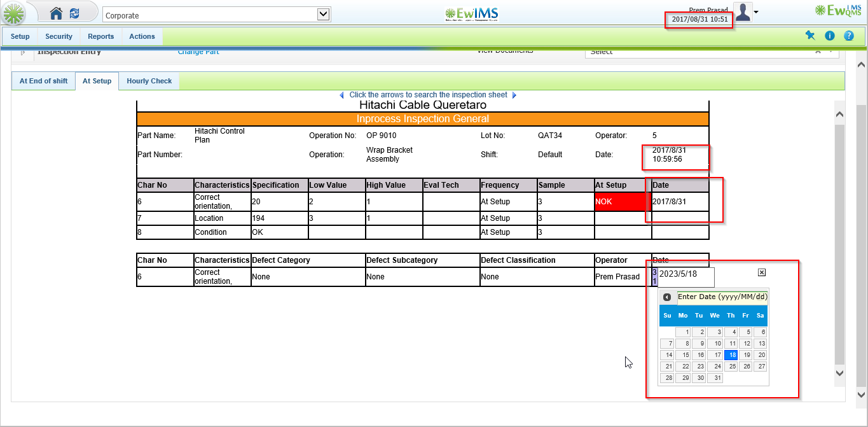Switch to the At End of shift tab
The height and width of the screenshot is (427, 868).
tap(43, 81)
